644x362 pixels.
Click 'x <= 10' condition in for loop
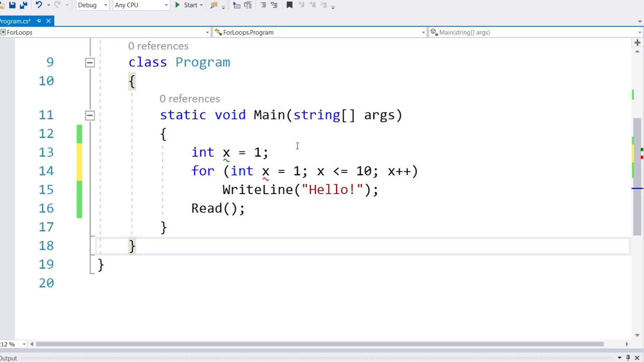[x=346, y=171]
